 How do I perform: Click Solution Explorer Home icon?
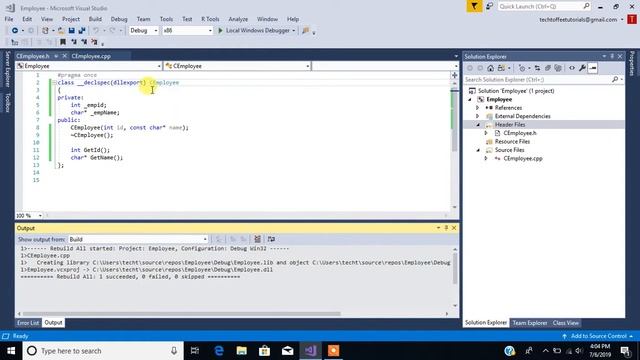pyautogui.click(x=491, y=68)
